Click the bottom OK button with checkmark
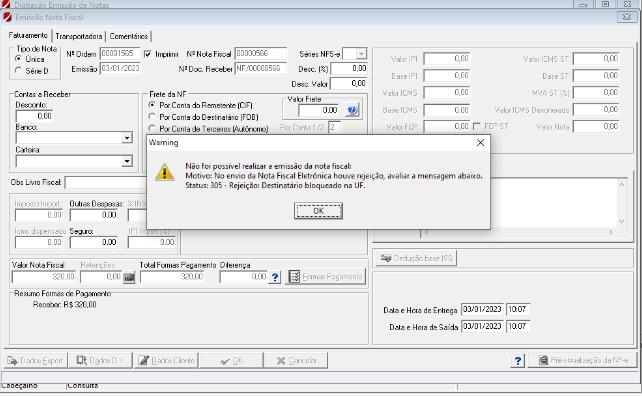Viewport: 642px width, 396px height. 231,360
